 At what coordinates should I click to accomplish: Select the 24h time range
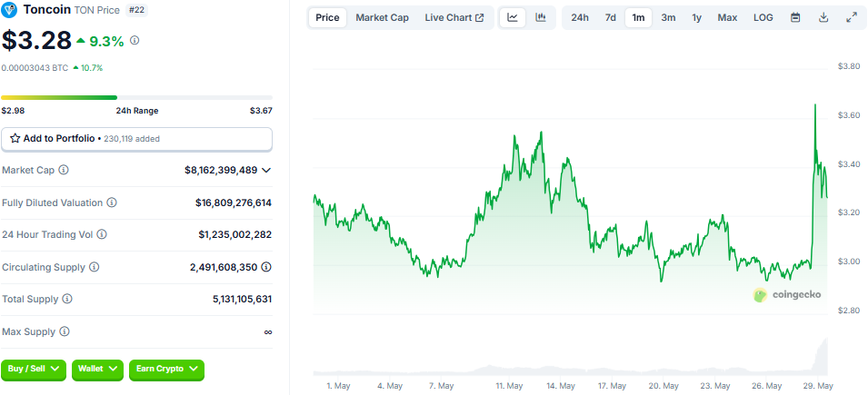point(579,17)
